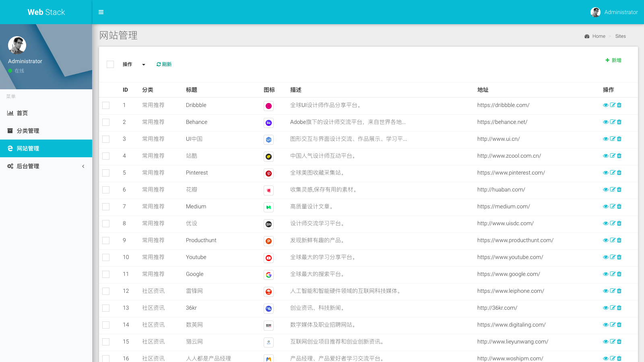This screenshot has height=362, width=644.
Task: Click the Dribbble site icon in the table
Action: click(269, 106)
